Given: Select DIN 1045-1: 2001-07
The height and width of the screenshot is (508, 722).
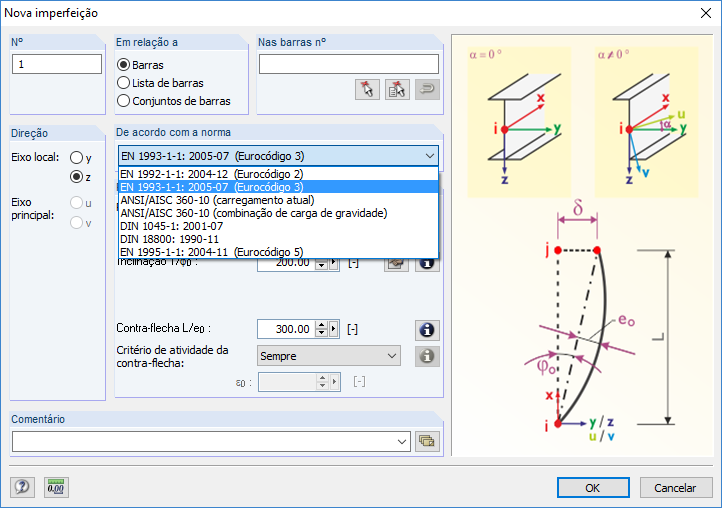Looking at the screenshot, I should (x=278, y=226).
